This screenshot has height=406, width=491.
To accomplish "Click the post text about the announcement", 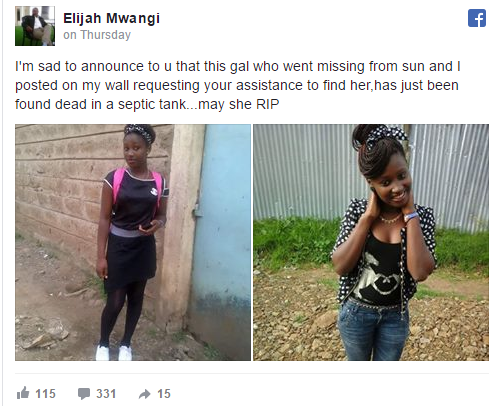I will click(x=237, y=85).
